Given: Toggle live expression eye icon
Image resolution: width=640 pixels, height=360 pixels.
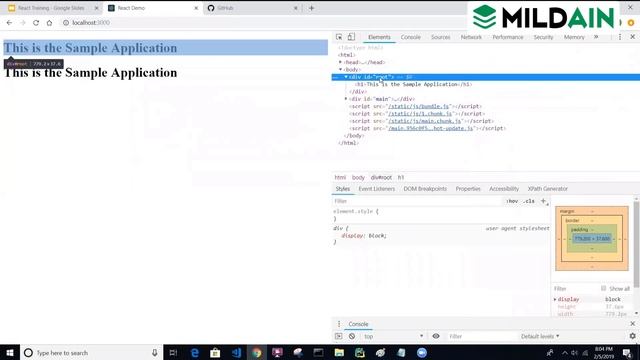Looking at the screenshot, I should pos(436,336).
